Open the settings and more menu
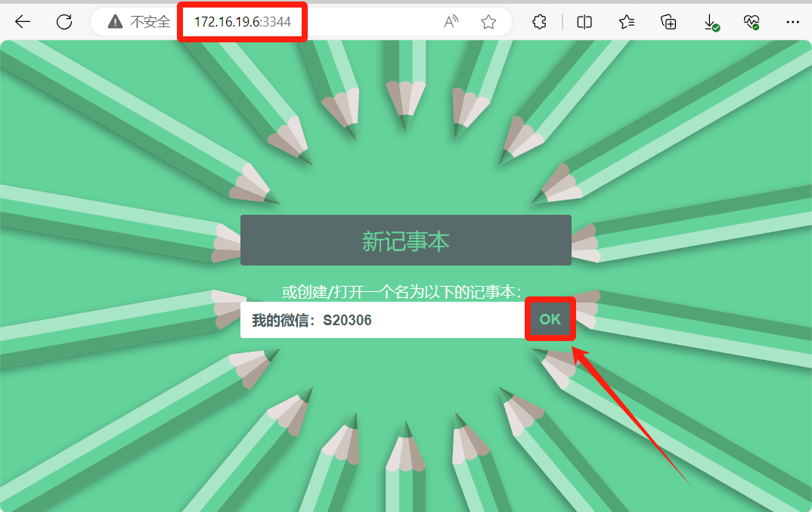This screenshot has width=812, height=512. pos(792,22)
